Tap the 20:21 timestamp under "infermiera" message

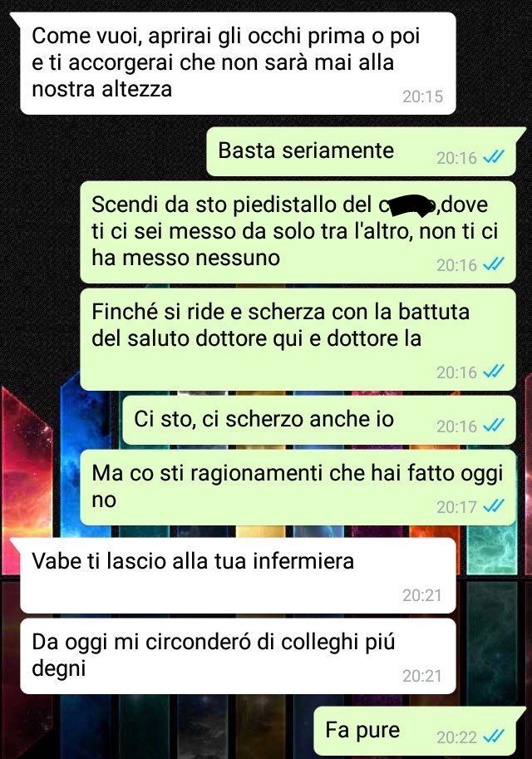click(x=422, y=595)
